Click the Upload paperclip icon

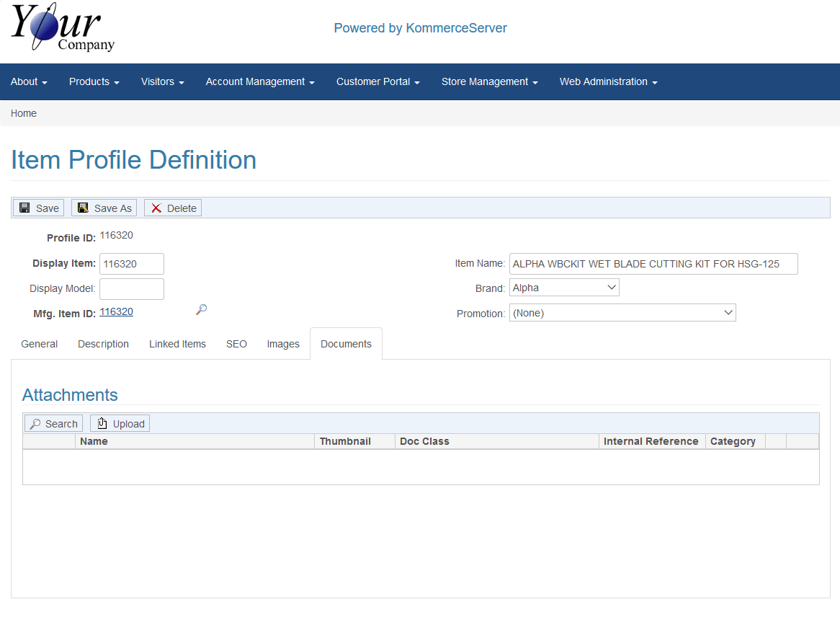(102, 424)
